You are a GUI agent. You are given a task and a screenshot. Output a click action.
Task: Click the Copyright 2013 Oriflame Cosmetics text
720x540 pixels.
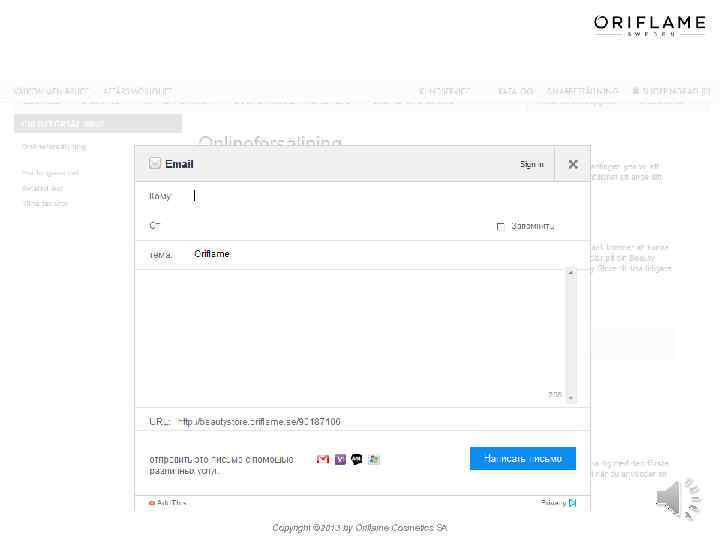pos(360,528)
